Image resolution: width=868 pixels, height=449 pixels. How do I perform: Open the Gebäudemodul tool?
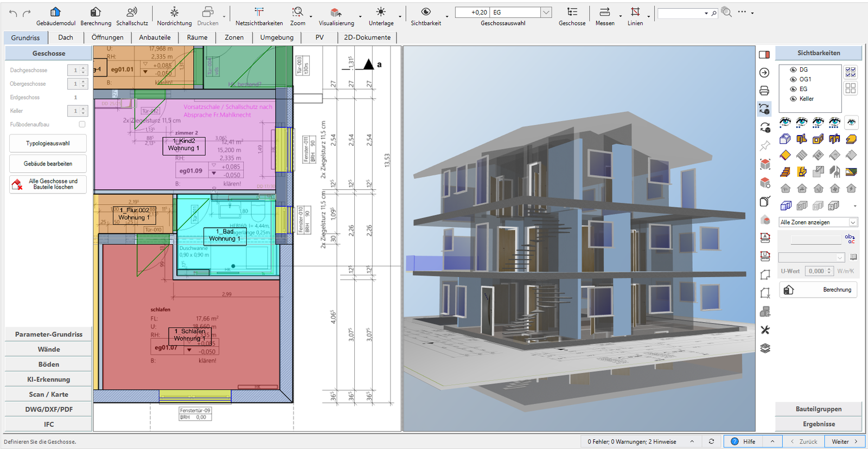click(56, 16)
